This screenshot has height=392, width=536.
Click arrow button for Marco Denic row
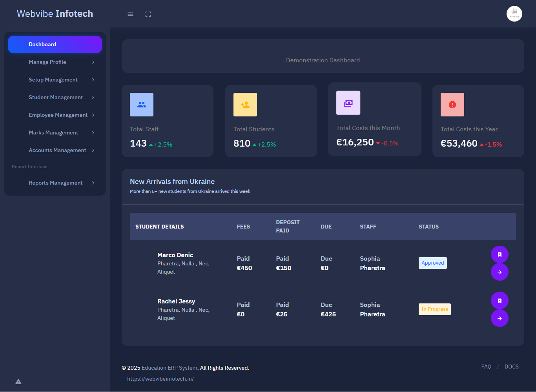500,272
